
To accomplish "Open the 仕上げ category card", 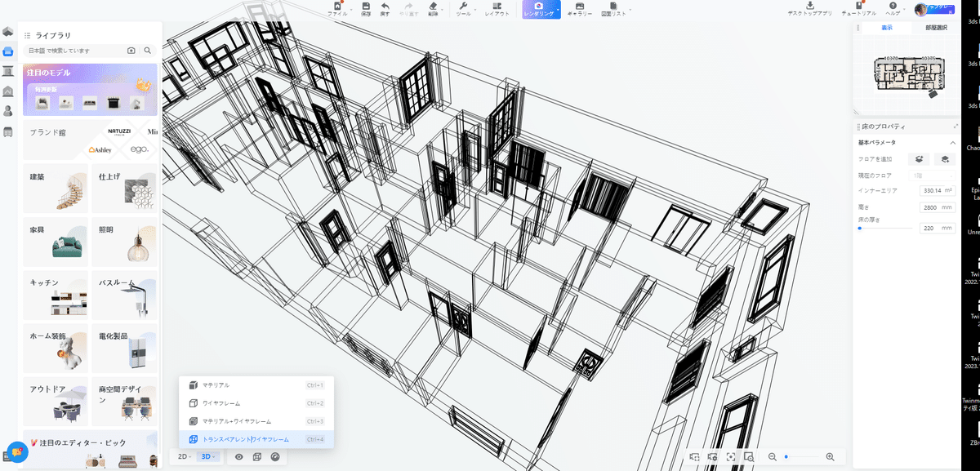I will pos(124,188).
